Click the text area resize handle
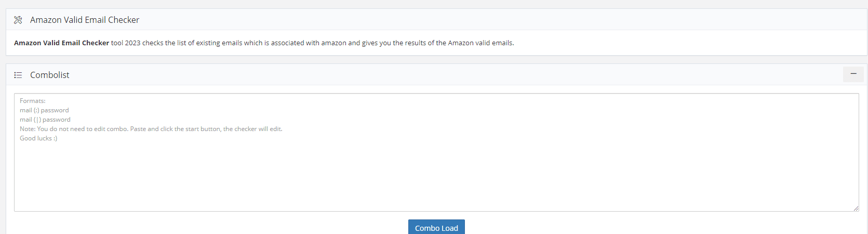The height and width of the screenshot is (234, 868). 856,208
